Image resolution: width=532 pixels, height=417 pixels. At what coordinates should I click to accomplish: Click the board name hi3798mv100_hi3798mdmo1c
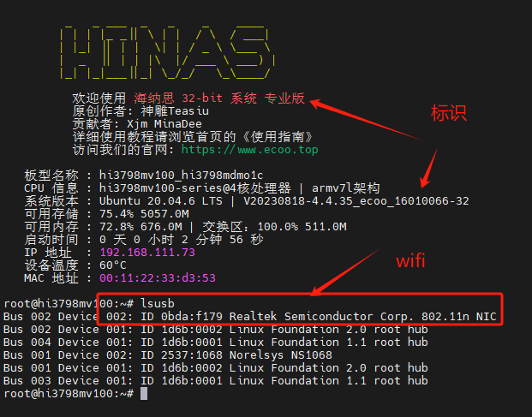(182, 176)
